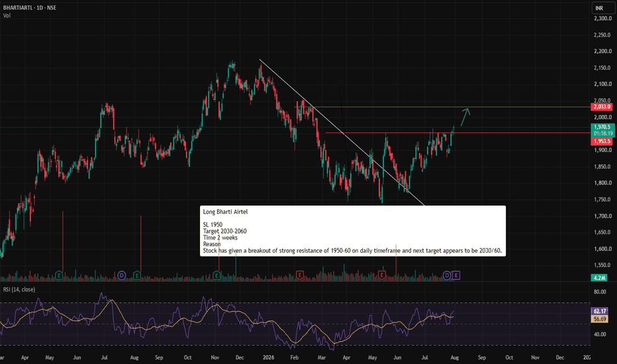Click the purple upcoming earnings E marker

(x=455, y=275)
